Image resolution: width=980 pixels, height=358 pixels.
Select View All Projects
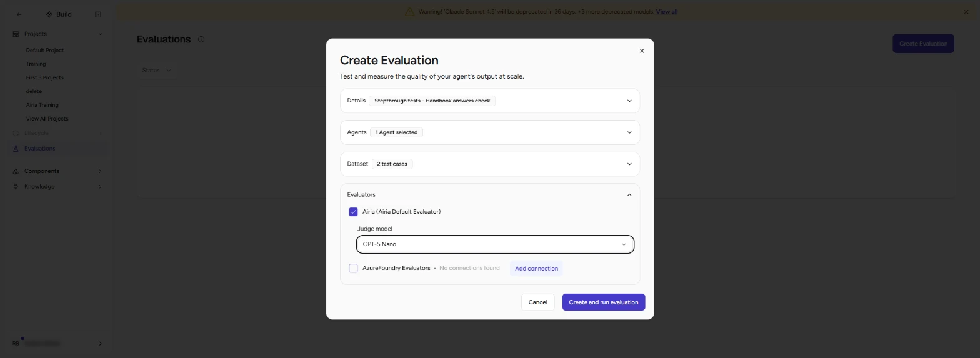47,119
